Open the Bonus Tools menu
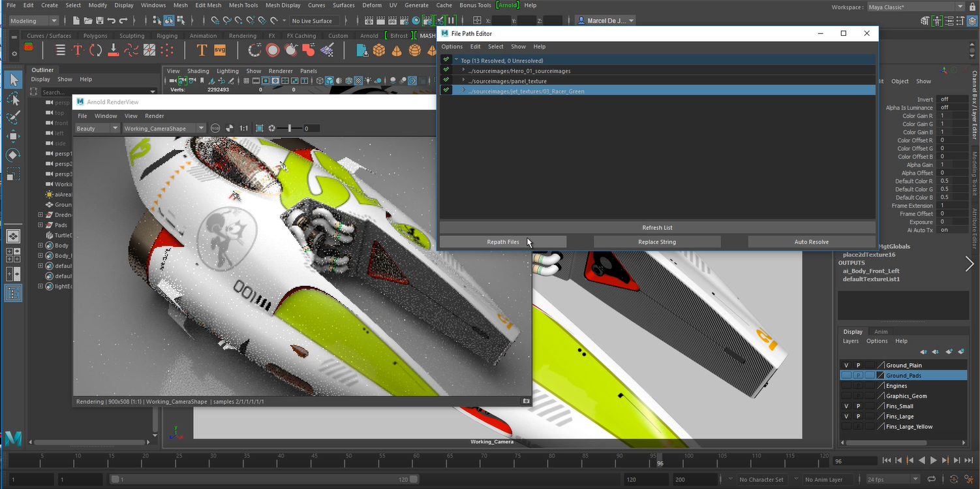The image size is (980, 489). point(474,5)
